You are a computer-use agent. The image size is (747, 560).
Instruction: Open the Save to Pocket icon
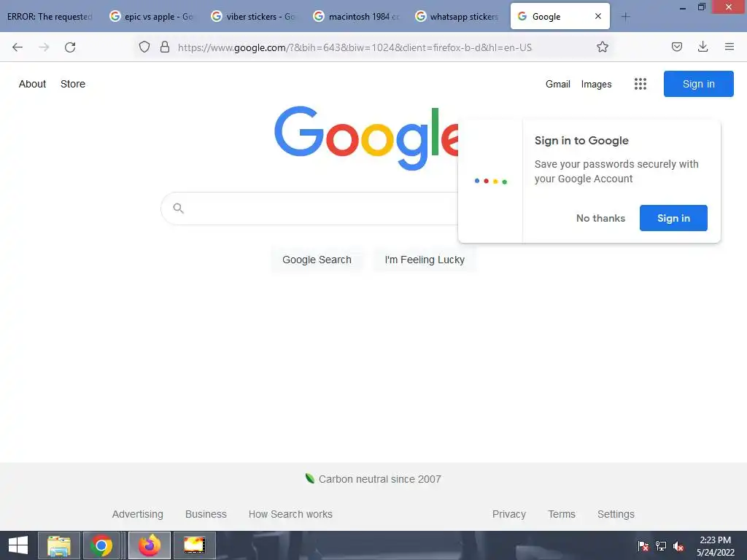tap(676, 47)
